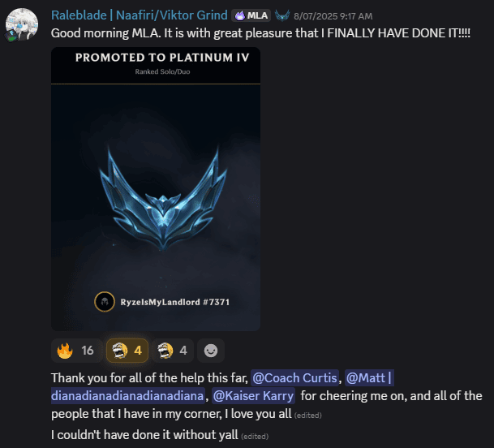Toggle the second crying emoji reaction
The height and width of the screenshot is (448, 494).
pos(173,351)
